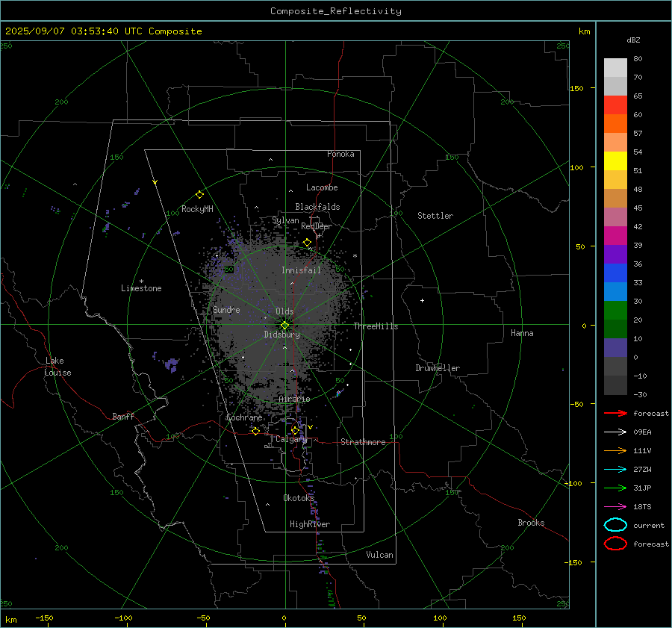Click the Vulcan map label

379,555
